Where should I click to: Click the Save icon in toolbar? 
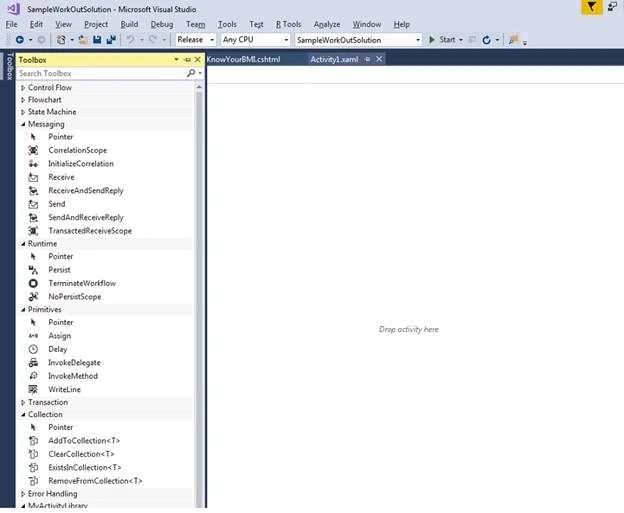(97, 39)
